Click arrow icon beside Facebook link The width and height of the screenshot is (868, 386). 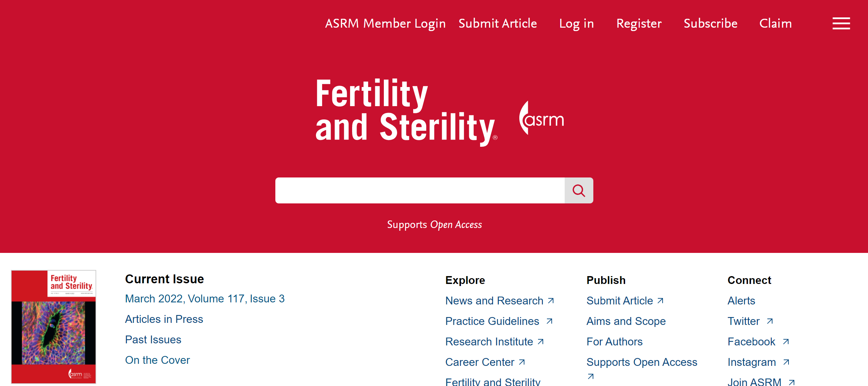[786, 342]
